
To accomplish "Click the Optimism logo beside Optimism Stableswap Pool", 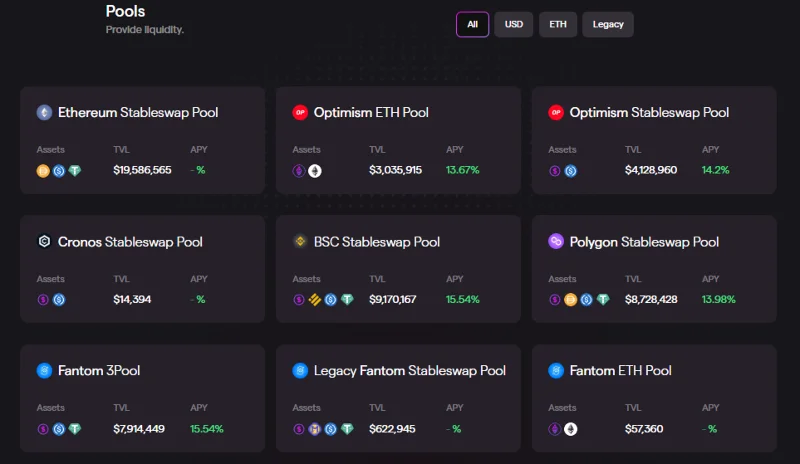I will 556,112.
